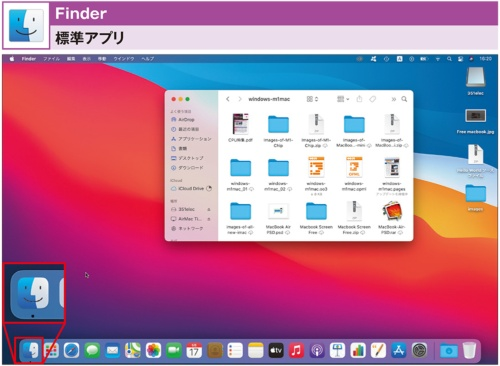Image resolution: width=500 pixels, height=366 pixels.
Task: Open the App Store in Dock
Action: 399,350
